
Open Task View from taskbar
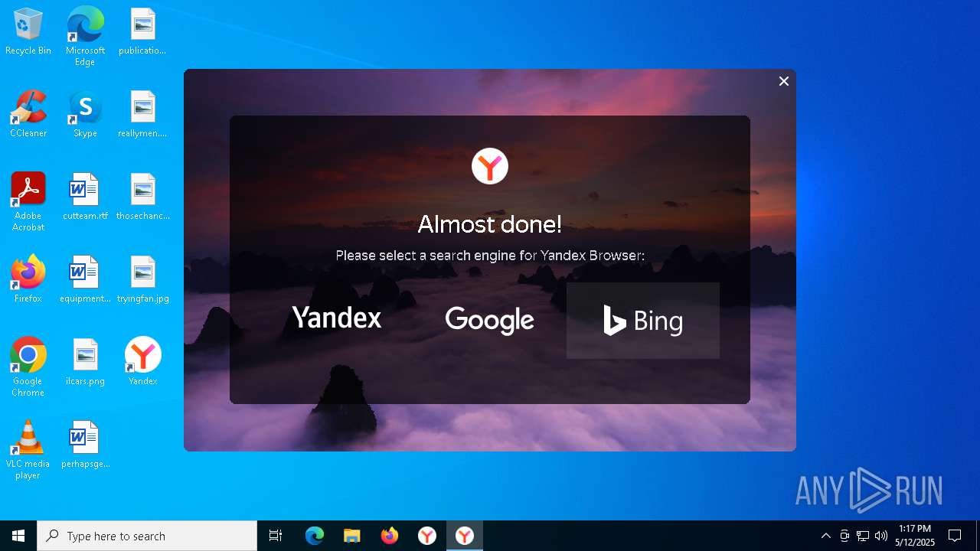[x=276, y=536]
